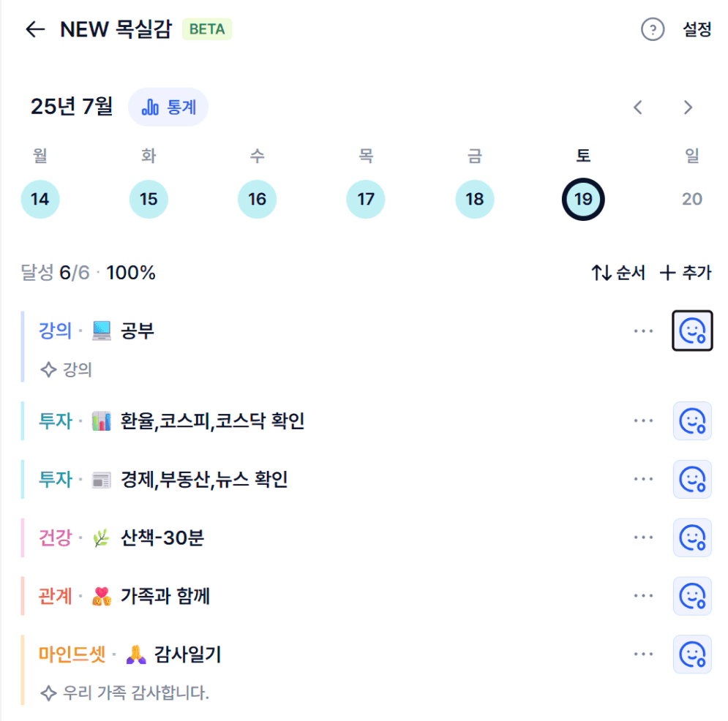The image size is (728, 721).
Task: Open three-dot menu for 감사일기
Action: point(644,654)
